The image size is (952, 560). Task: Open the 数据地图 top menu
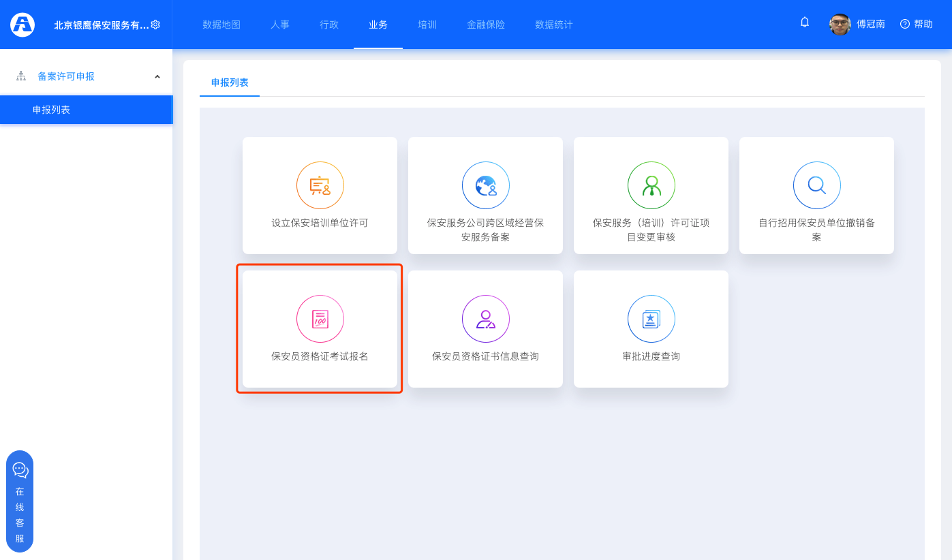click(x=221, y=25)
